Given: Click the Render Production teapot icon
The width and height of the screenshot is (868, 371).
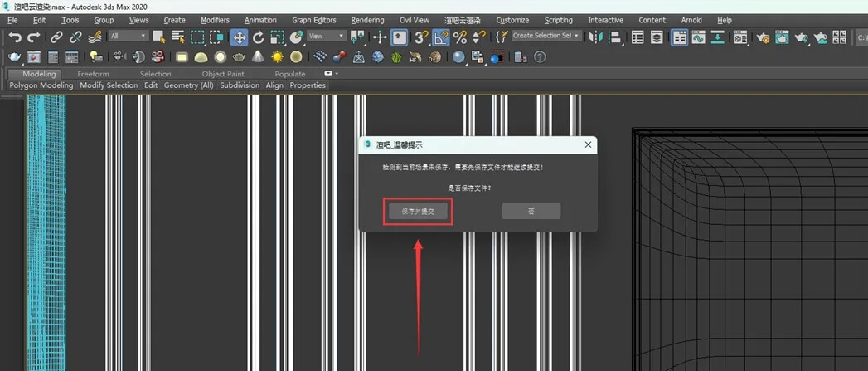Looking at the screenshot, I should click(x=801, y=37).
